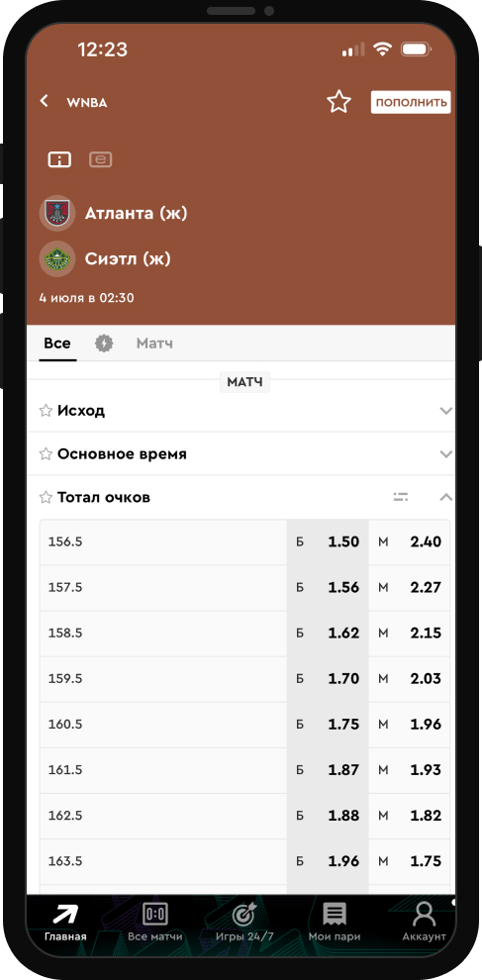This screenshot has height=980, width=482.
Task: Tap the Wi-Fi status bar icon
Action: click(382, 49)
